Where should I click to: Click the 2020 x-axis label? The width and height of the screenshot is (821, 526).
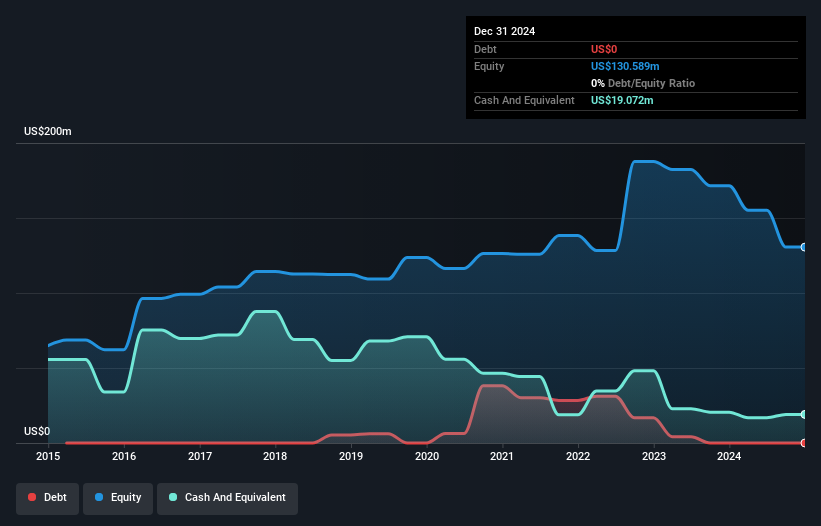click(x=427, y=456)
